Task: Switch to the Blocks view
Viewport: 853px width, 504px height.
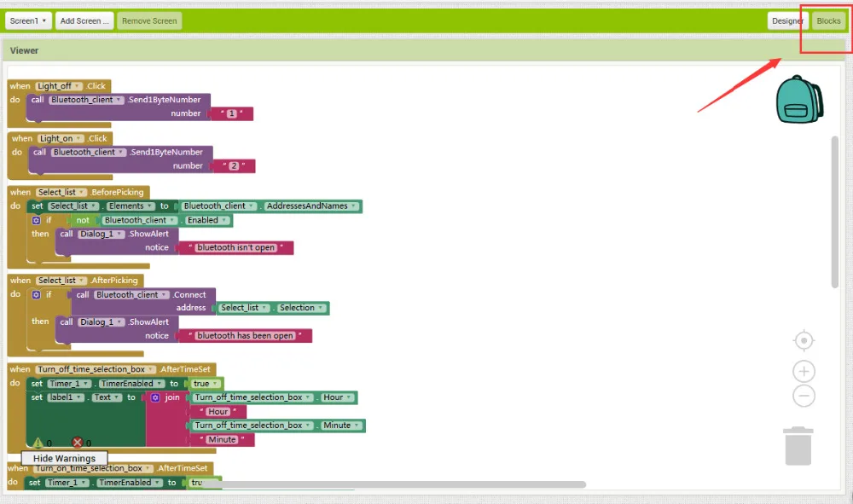Action: tap(828, 20)
